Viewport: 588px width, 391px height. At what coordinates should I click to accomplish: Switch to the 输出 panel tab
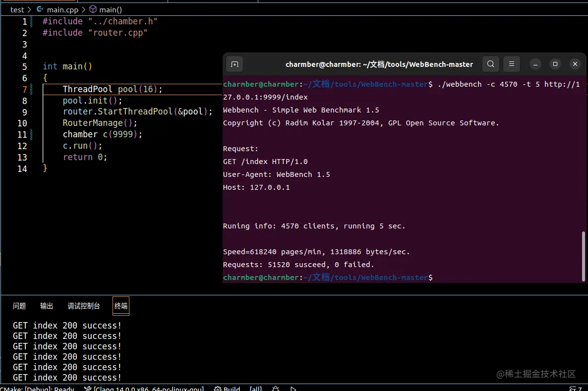coord(47,306)
